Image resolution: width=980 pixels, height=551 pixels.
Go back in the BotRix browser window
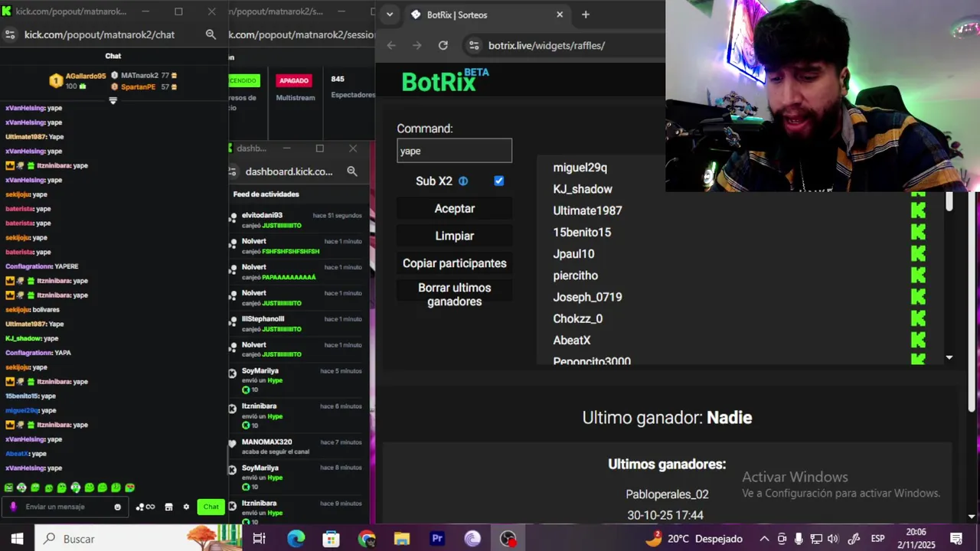pos(391,45)
